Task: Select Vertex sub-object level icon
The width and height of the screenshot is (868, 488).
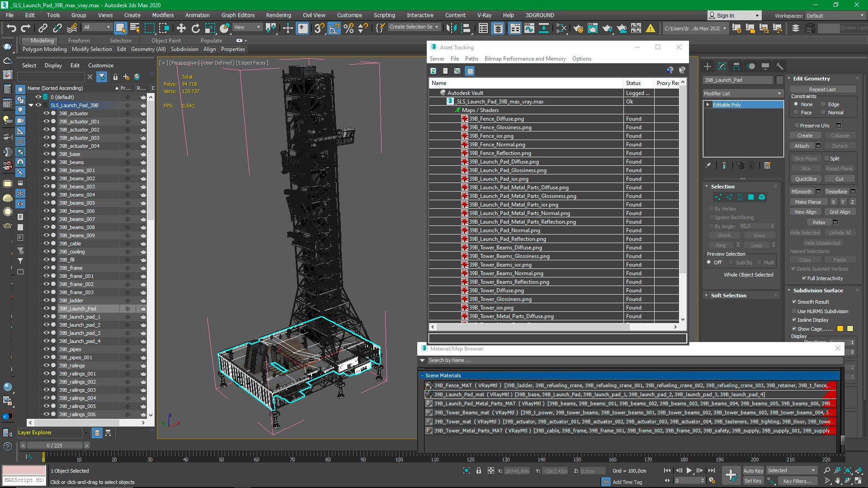Action: (x=718, y=197)
